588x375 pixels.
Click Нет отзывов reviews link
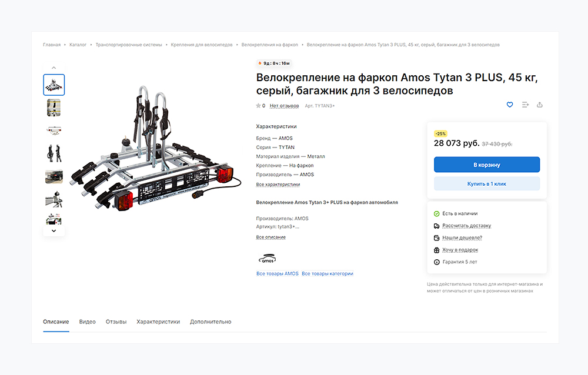pyautogui.click(x=284, y=106)
